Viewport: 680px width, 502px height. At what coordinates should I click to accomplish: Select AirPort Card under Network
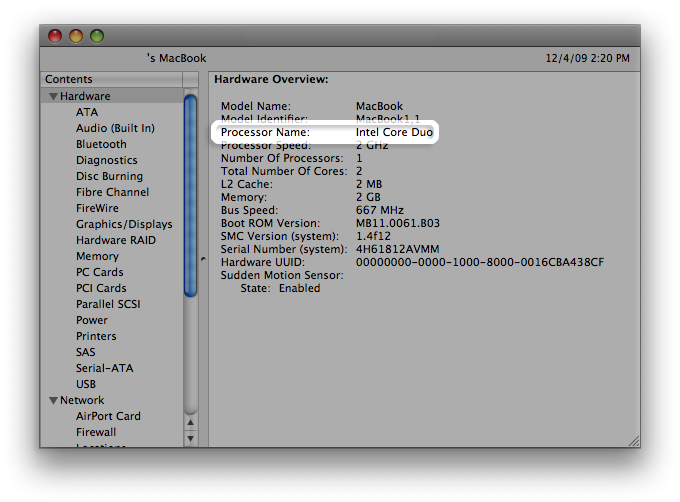(x=108, y=416)
